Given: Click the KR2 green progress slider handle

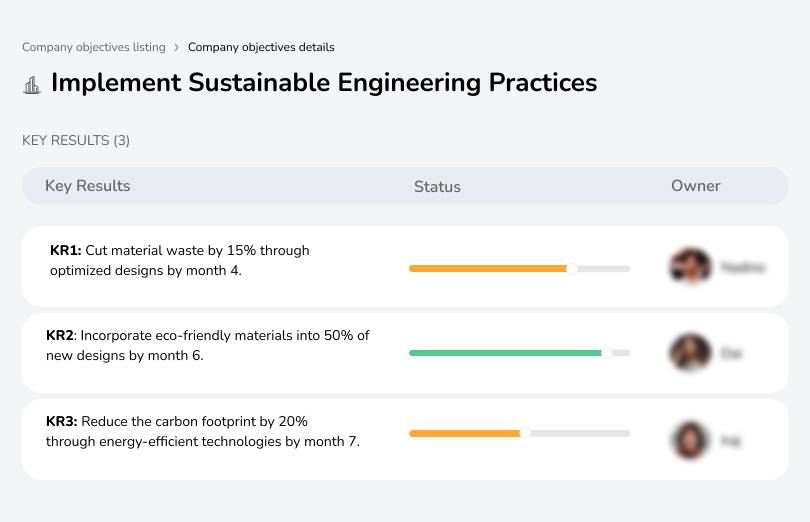Looking at the screenshot, I should click(607, 353).
